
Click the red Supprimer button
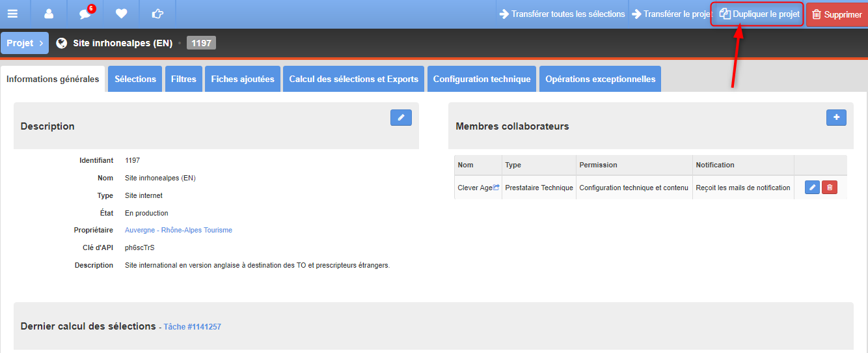(837, 14)
